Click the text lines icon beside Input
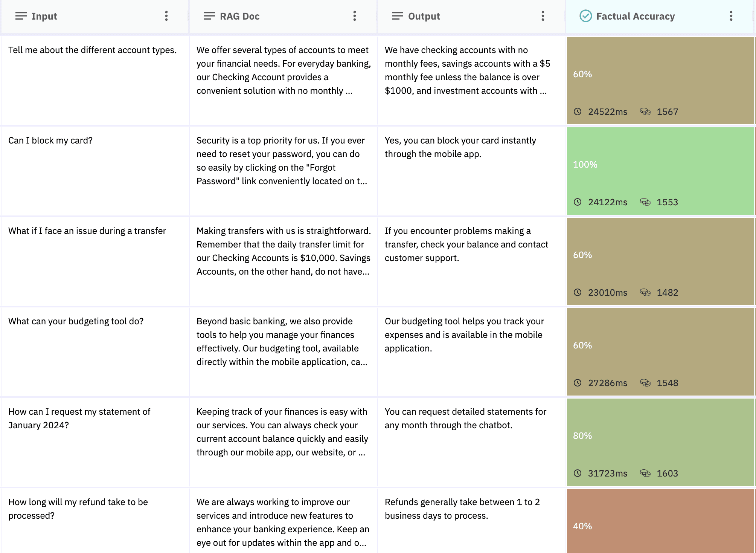The image size is (756, 553). pyautogui.click(x=21, y=16)
